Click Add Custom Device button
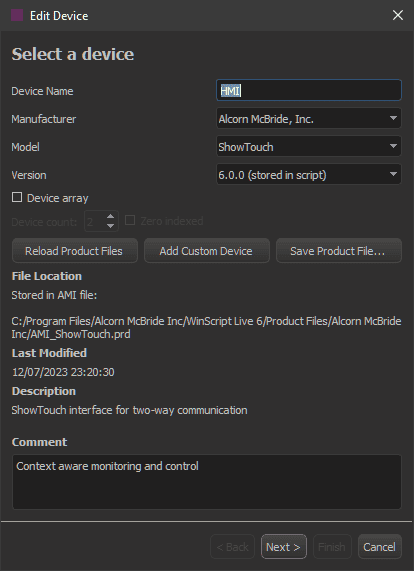This screenshot has height=571, width=414. tap(206, 251)
